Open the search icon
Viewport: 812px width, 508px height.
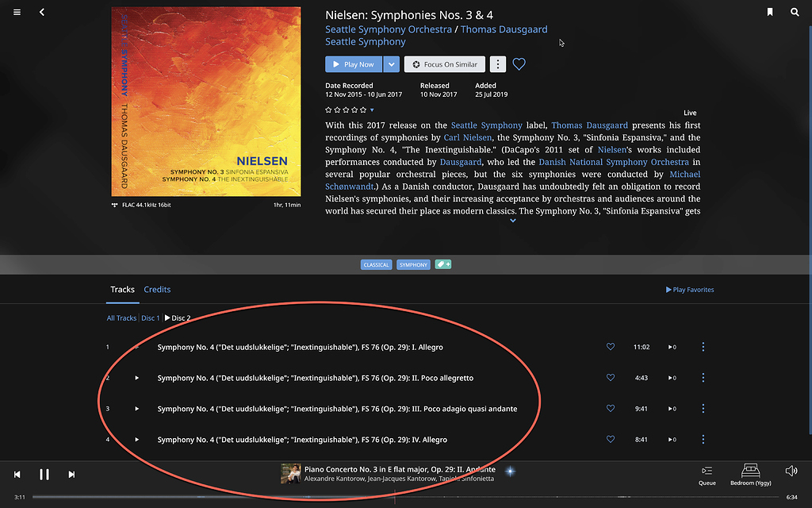pyautogui.click(x=795, y=12)
